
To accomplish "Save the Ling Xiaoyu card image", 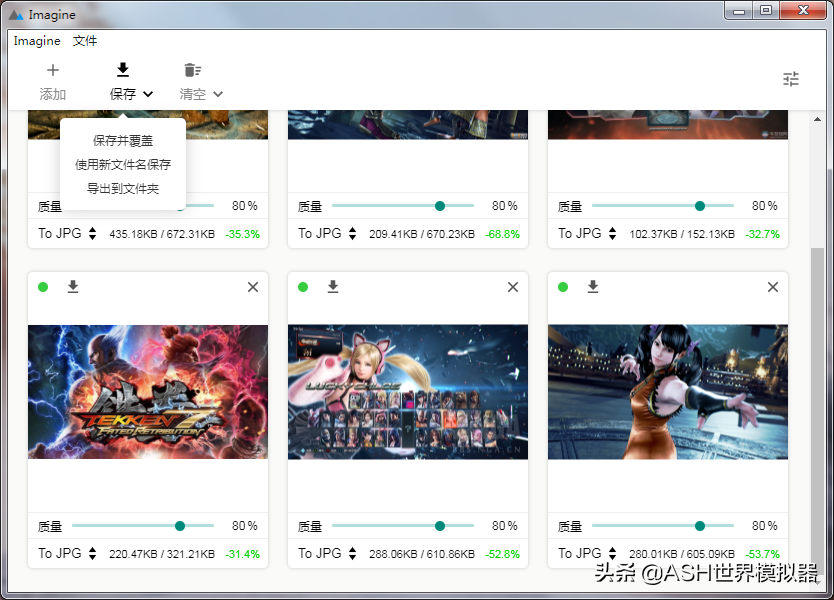I will pos(593,287).
